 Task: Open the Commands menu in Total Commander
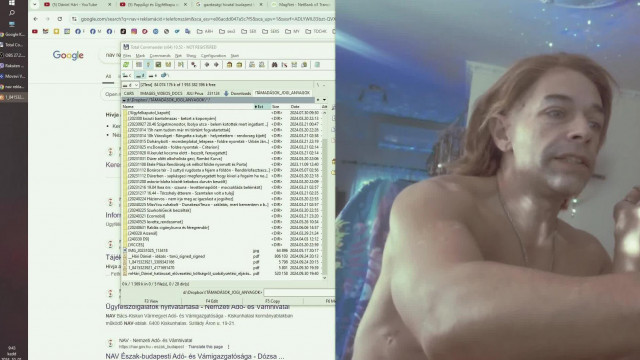(160, 56)
